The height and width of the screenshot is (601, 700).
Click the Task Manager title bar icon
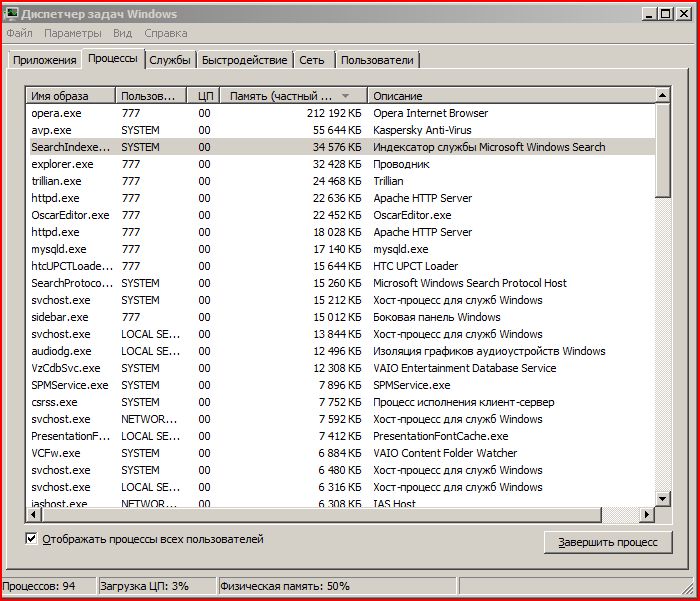(x=12, y=13)
